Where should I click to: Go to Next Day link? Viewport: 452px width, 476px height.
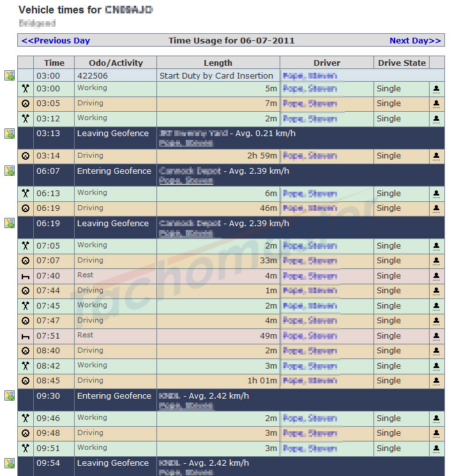tap(415, 40)
